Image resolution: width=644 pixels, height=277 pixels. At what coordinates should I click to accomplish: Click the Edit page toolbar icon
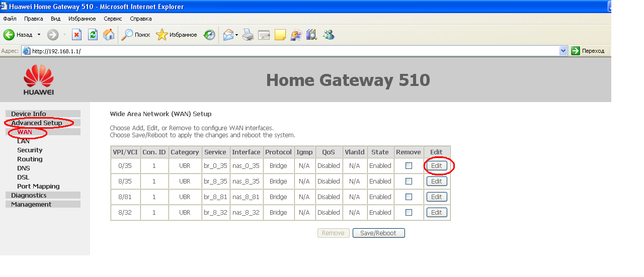264,35
